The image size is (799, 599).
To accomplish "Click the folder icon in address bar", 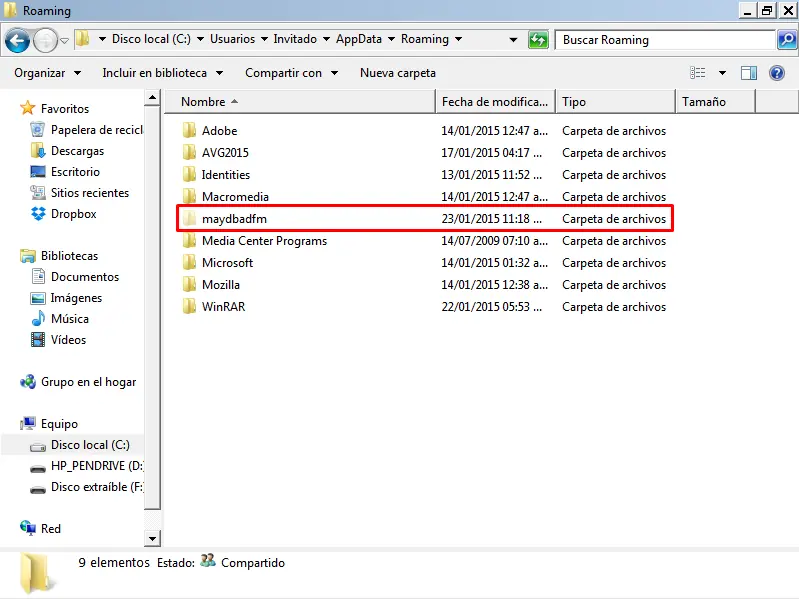I will point(83,39).
